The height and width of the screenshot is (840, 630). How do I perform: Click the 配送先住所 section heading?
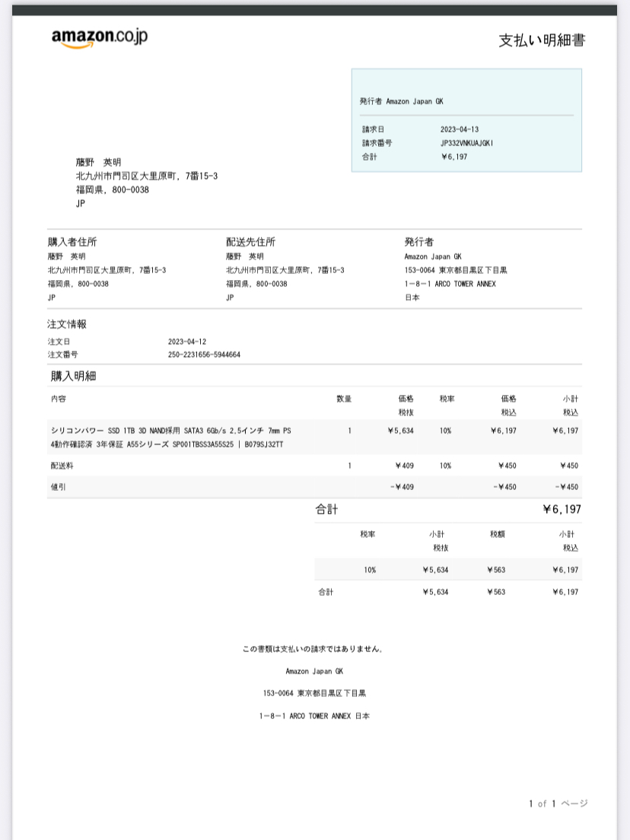pos(250,242)
